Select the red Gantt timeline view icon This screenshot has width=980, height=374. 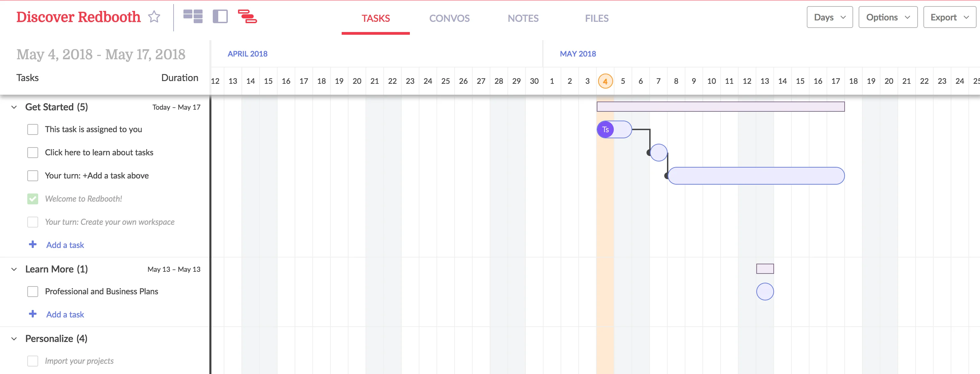pyautogui.click(x=247, y=17)
